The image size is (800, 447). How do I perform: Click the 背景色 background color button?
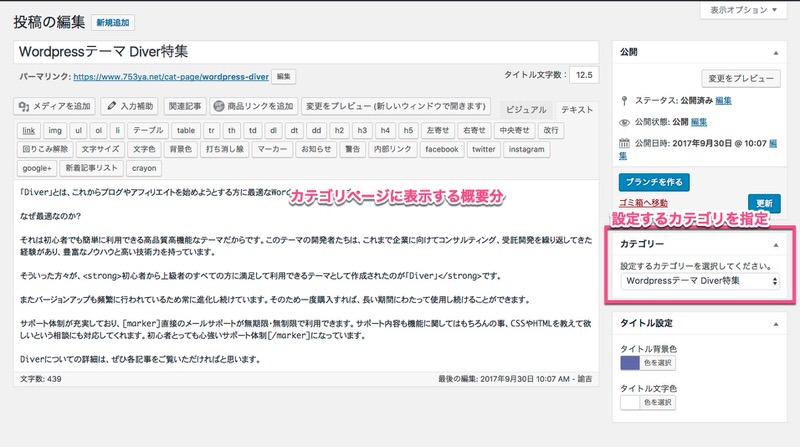pos(181,150)
